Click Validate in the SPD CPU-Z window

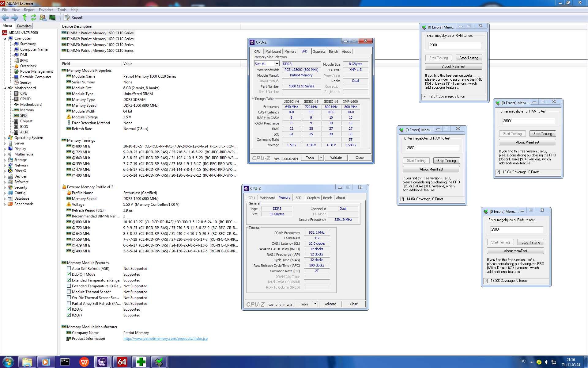(336, 158)
